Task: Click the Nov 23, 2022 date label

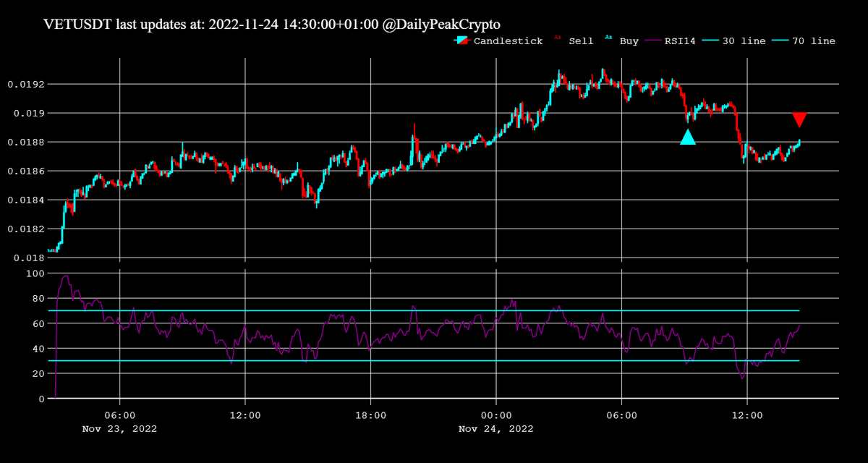Action: [x=119, y=428]
